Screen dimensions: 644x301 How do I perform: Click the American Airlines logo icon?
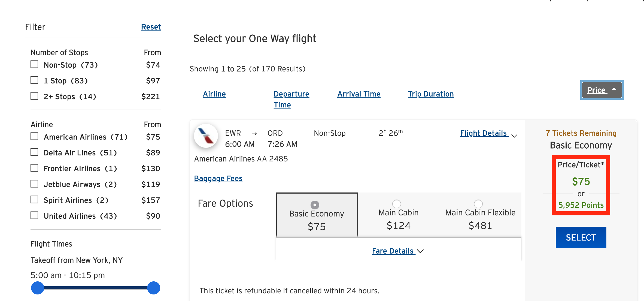(206, 136)
